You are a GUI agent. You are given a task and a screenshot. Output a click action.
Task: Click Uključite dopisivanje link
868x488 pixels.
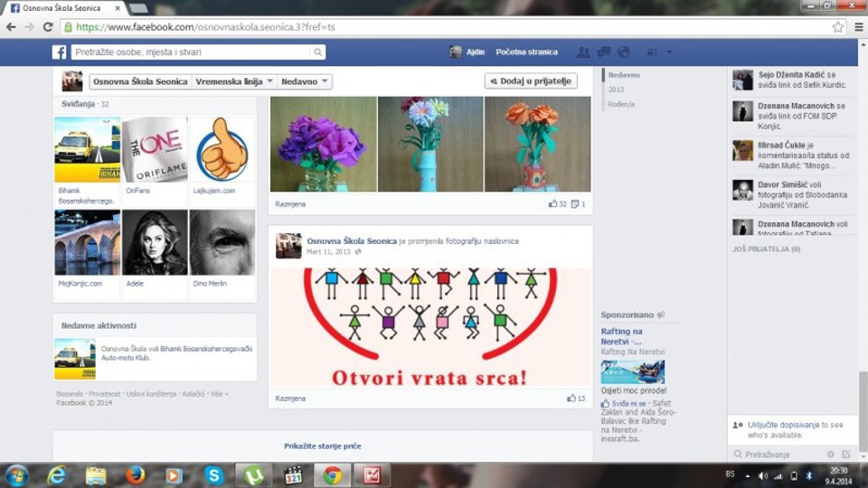point(783,425)
